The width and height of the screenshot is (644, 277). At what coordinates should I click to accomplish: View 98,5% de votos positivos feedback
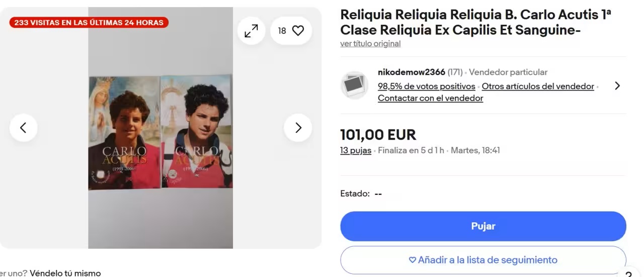tap(426, 86)
